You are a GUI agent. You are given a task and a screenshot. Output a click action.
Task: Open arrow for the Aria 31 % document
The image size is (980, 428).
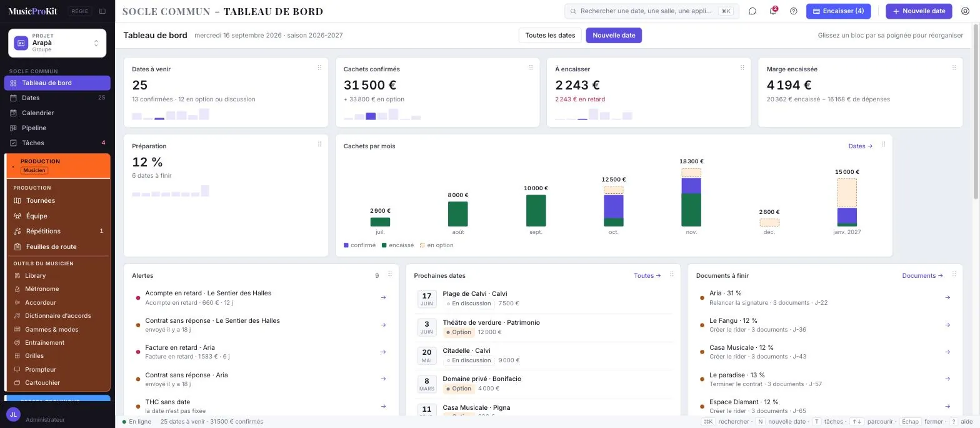tap(947, 298)
